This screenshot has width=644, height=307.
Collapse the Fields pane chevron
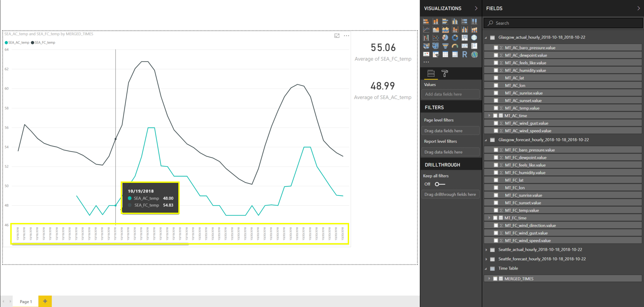click(x=639, y=8)
